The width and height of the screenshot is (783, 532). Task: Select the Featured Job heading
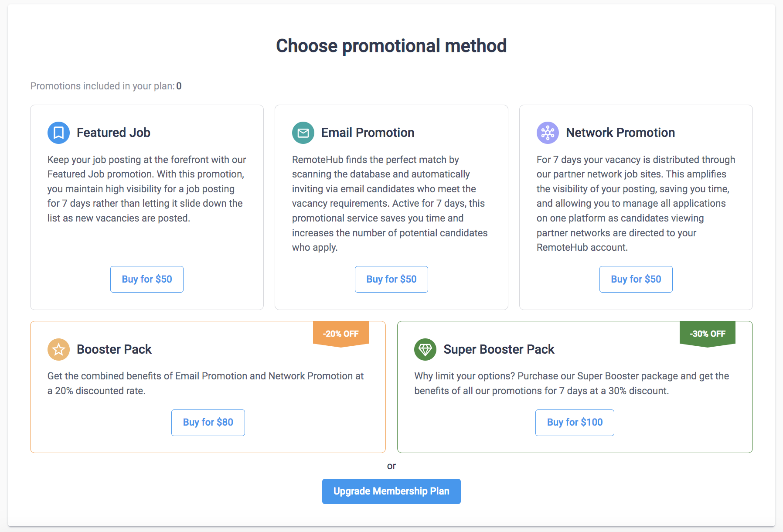pos(113,133)
